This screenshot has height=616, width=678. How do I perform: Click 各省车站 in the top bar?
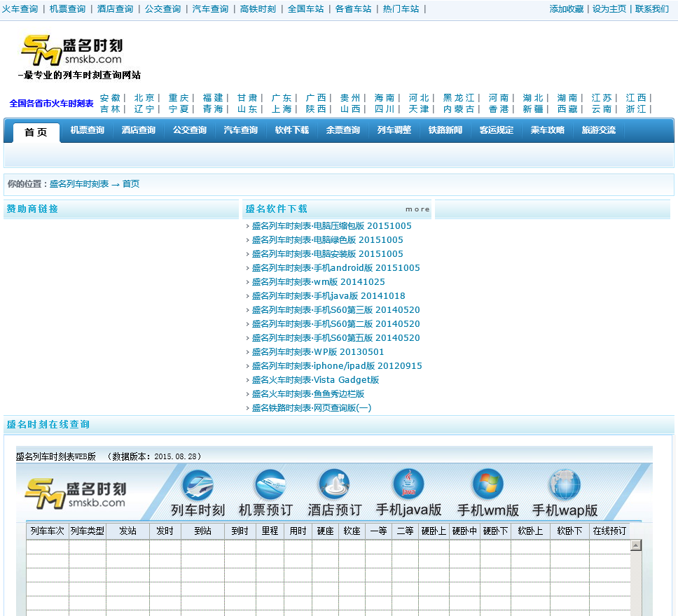[x=353, y=9]
